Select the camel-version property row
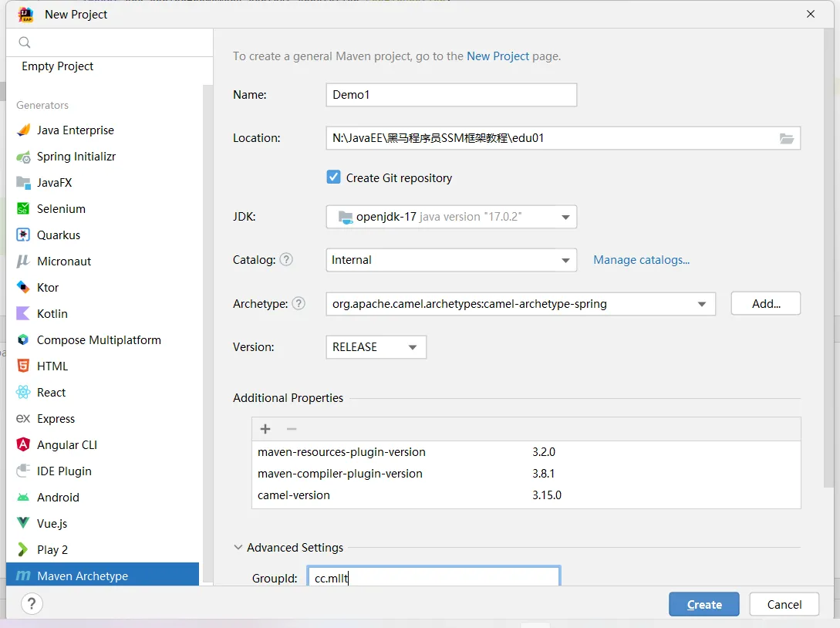 tap(526, 495)
